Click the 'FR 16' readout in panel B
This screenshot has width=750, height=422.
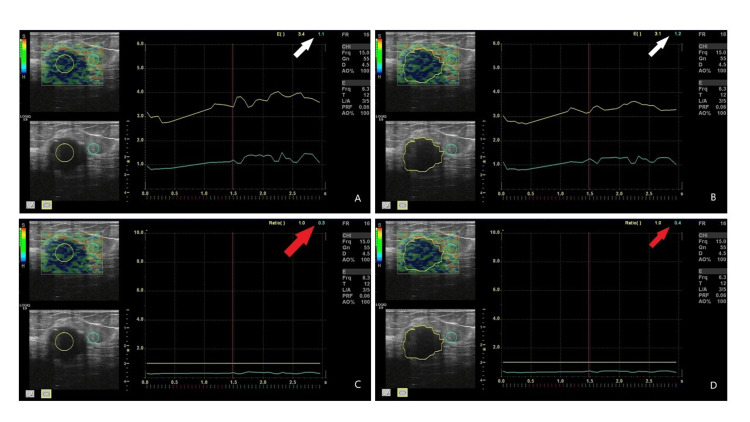(712, 34)
